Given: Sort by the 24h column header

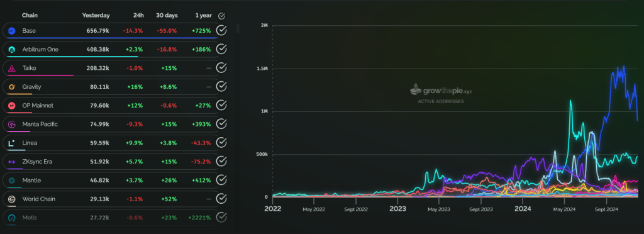Looking at the screenshot, I should point(139,16).
